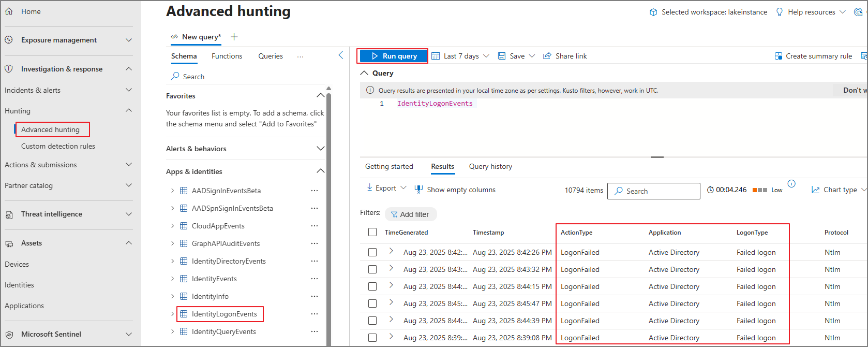Click the Chart type line icon

click(x=816, y=190)
